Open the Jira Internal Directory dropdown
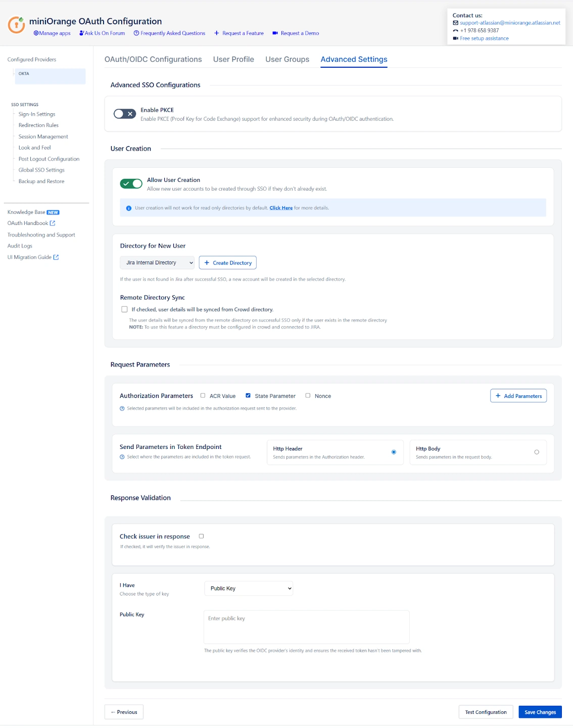 point(157,262)
